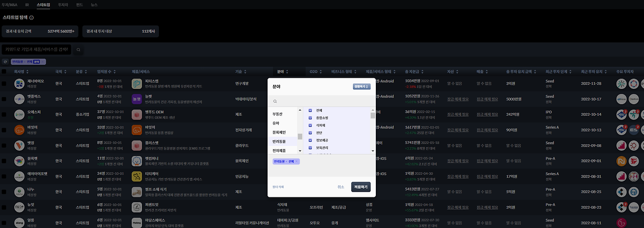The width and height of the screenshot is (644, 228).
Task: Click the refresh filter icon beside 반려동물 chip
Action: (x=5, y=62)
